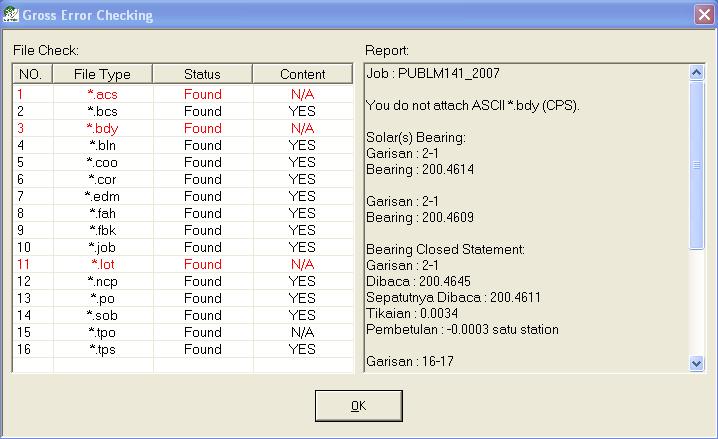Click 'Pembetulan : -0.0003 satu station' line

pos(462,330)
